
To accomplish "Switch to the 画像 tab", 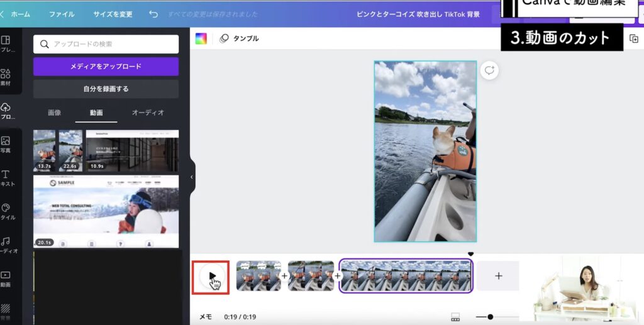I will point(54,113).
